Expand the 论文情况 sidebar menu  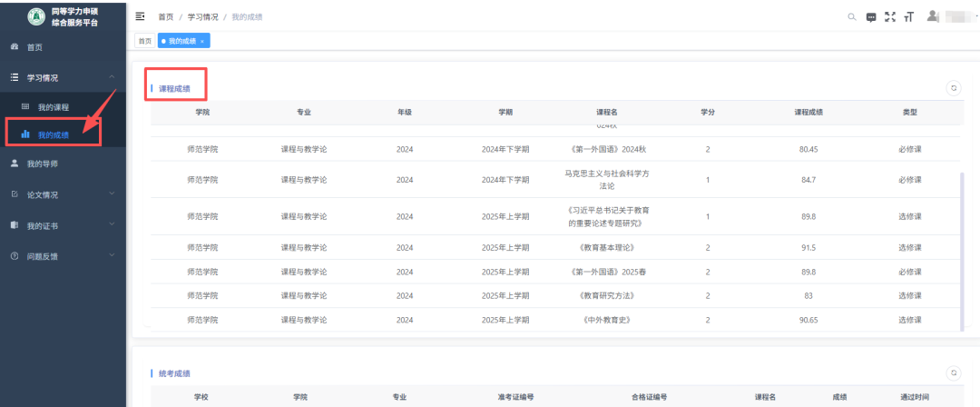coord(111,194)
